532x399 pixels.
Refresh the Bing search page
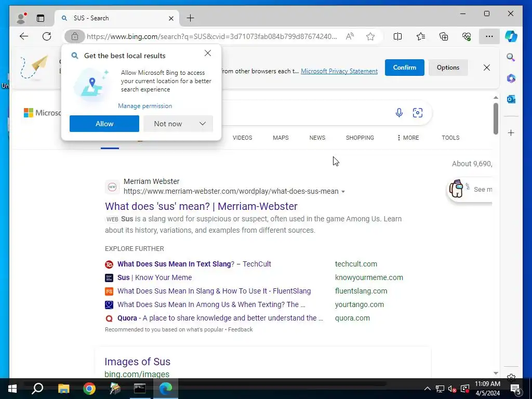[x=47, y=36]
